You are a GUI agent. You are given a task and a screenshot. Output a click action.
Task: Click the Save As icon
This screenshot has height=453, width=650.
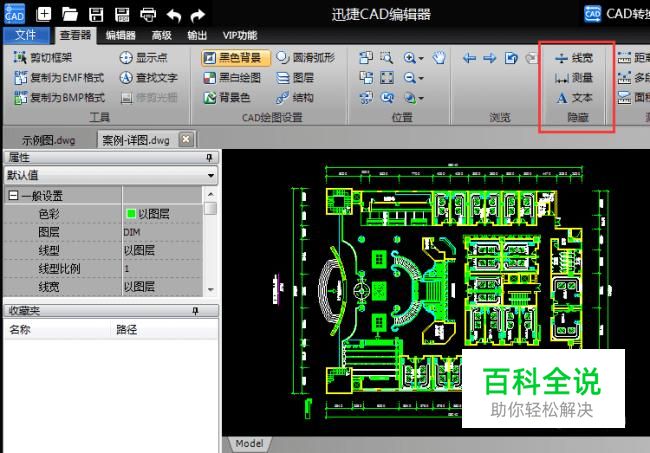(x=122, y=15)
